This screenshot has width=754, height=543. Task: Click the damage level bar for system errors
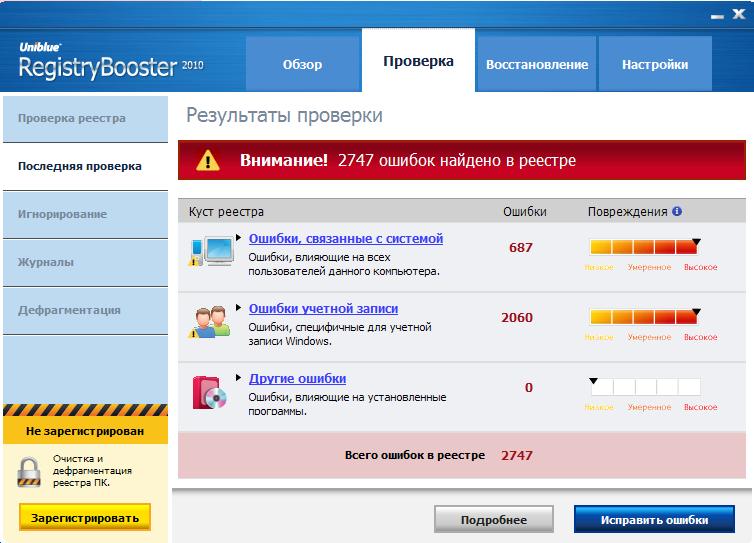coord(644,247)
